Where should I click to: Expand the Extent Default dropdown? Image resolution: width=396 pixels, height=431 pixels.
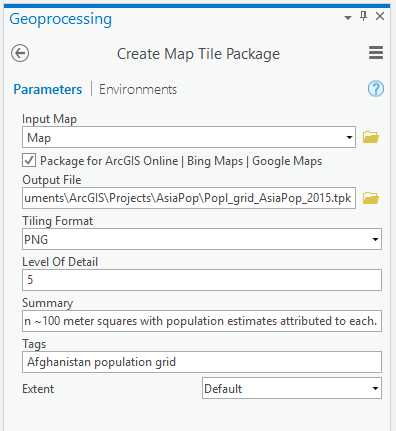[375, 388]
